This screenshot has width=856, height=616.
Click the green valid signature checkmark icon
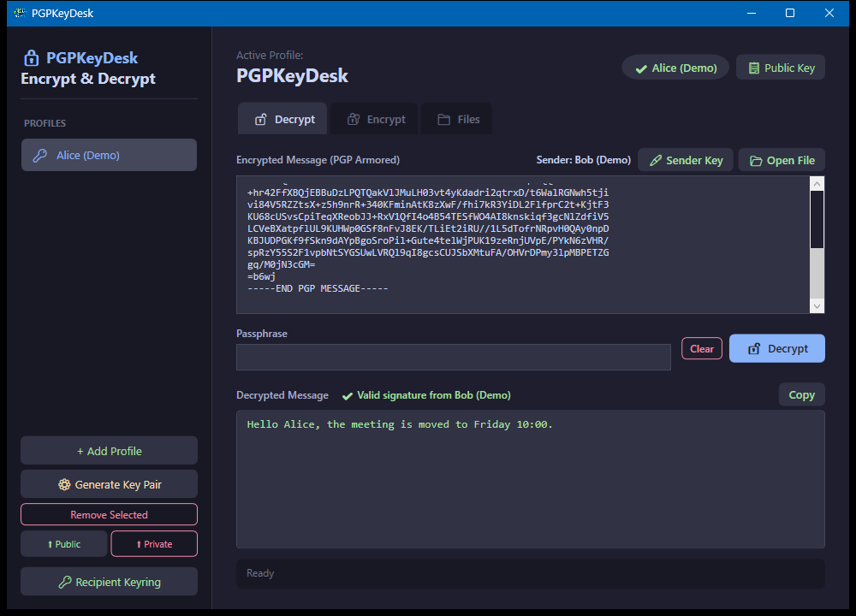348,396
